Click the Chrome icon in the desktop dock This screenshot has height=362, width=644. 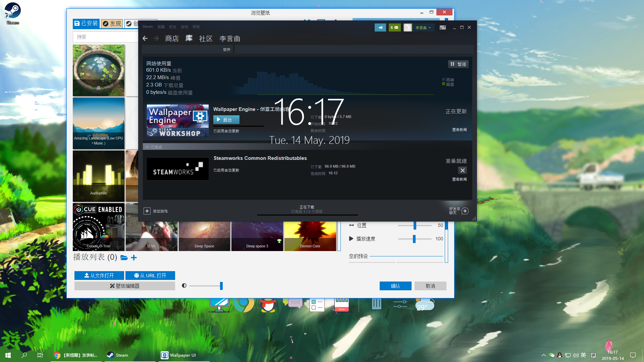[244, 304]
